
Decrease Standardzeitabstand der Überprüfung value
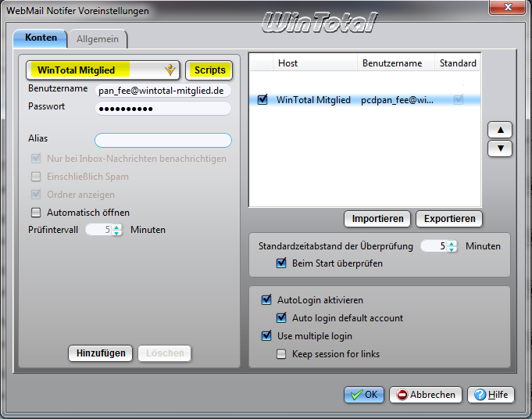coord(452,249)
